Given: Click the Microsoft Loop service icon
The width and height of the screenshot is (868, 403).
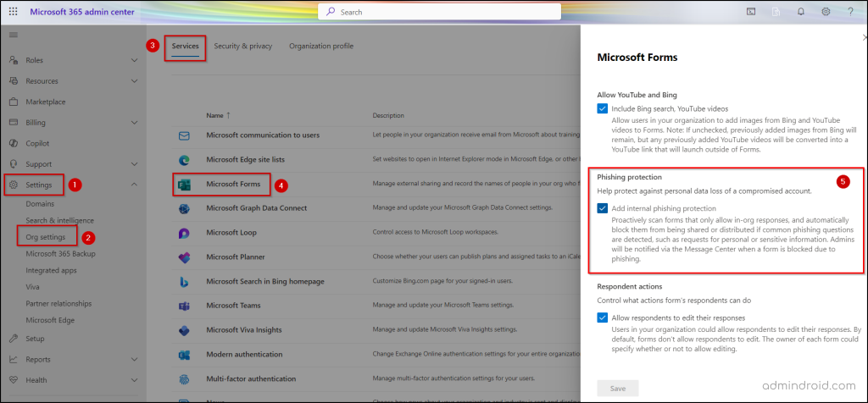Looking at the screenshot, I should pos(184,233).
